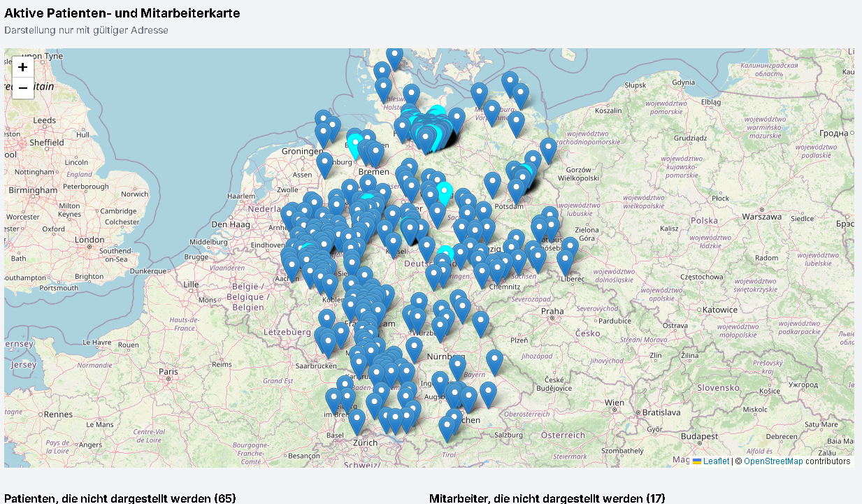This screenshot has height=504, width=862.
Task: Select the marker nearest the Jihozápad label
Action: (x=494, y=363)
